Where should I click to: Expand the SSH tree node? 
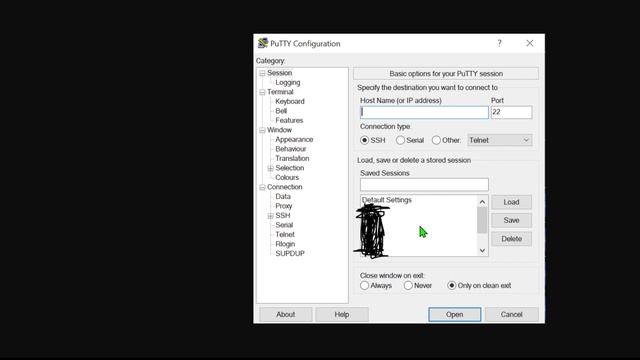pyautogui.click(x=270, y=216)
